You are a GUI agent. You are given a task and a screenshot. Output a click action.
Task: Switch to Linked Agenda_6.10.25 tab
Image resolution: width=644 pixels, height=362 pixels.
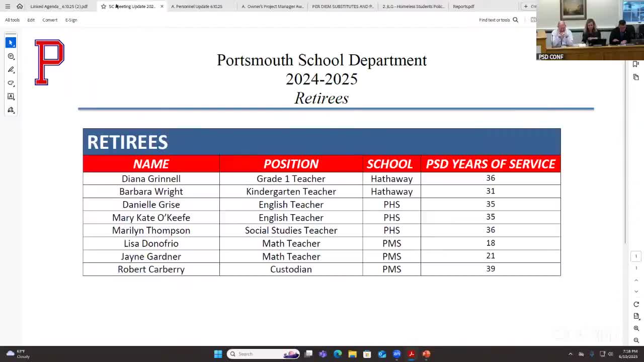[x=59, y=7]
